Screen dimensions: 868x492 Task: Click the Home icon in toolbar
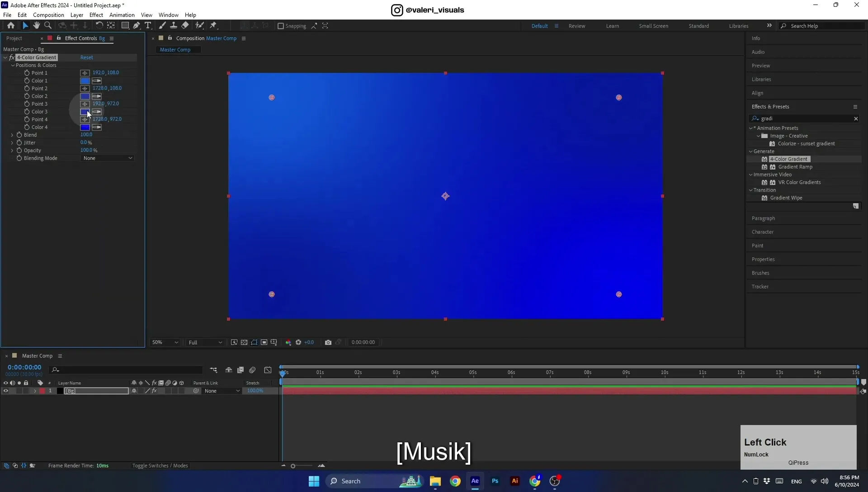point(11,26)
